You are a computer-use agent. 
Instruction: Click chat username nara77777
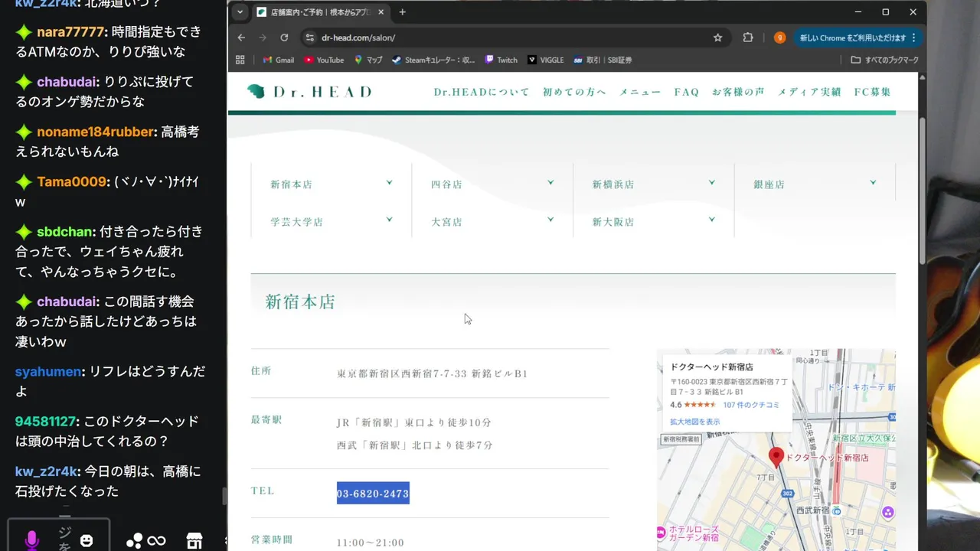click(70, 32)
